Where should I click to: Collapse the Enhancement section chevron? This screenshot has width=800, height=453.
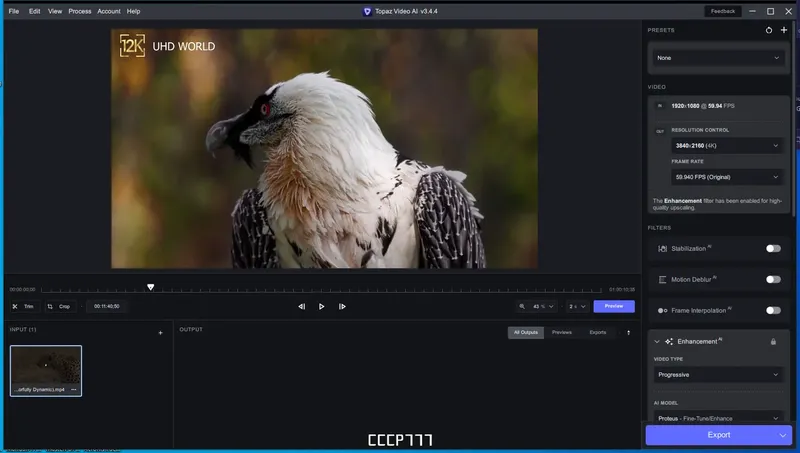tap(657, 341)
